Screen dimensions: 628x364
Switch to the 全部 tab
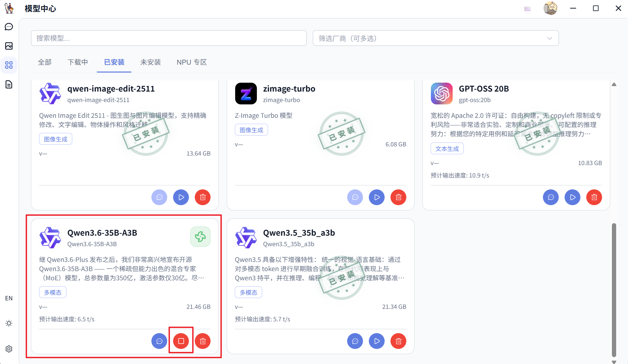tap(45, 62)
